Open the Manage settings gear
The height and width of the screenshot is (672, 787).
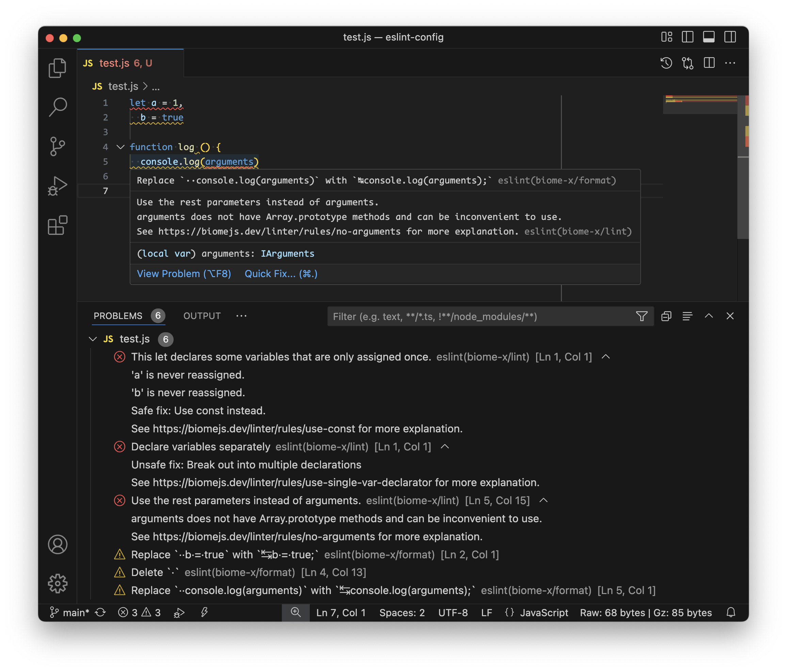point(57,583)
